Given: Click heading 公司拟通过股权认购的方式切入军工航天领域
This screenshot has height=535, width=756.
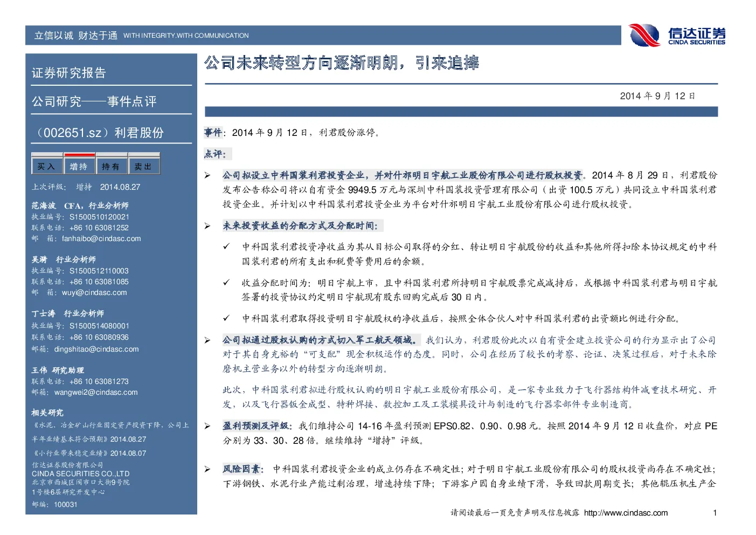Looking at the screenshot, I should pos(321,340).
